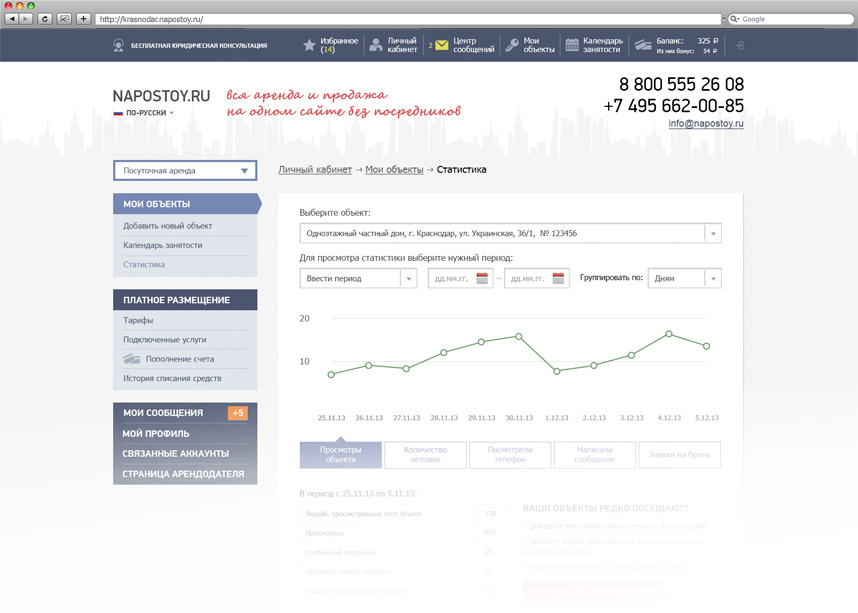The height and width of the screenshot is (613, 858).
Task: Click the Баланс: 325 ₽ text
Action: pyautogui.click(x=687, y=41)
